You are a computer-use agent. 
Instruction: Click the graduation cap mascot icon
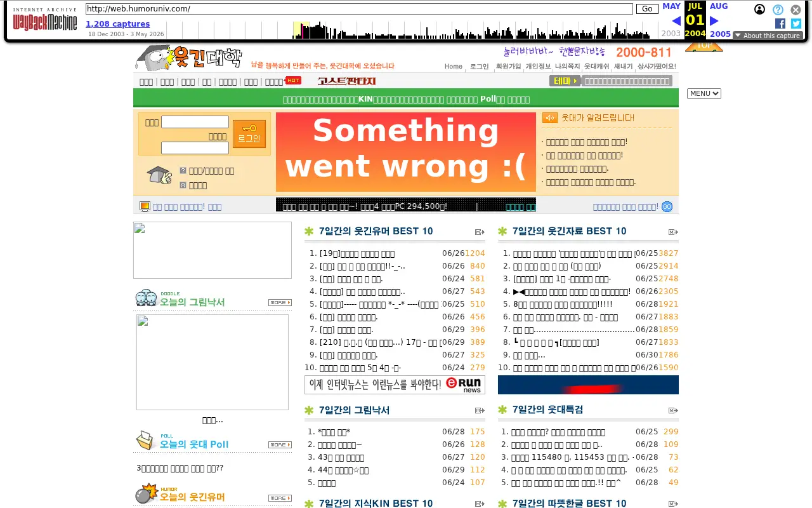click(159, 175)
